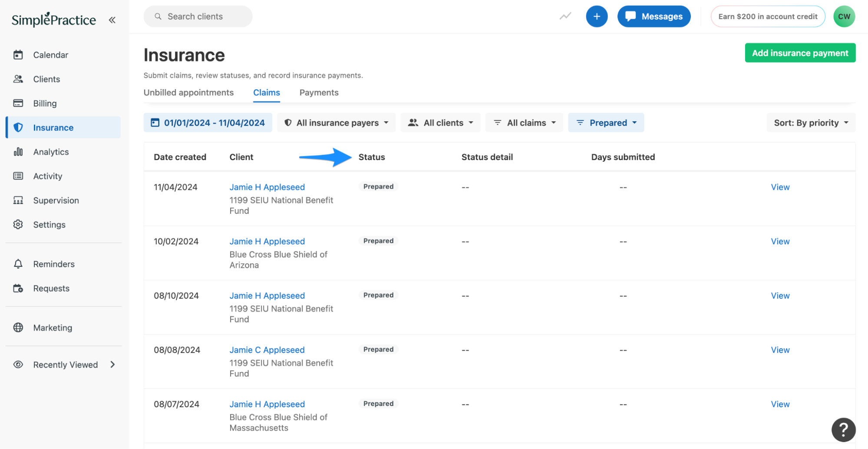Go to Marketing in sidebar
The image size is (868, 449).
pyautogui.click(x=53, y=328)
